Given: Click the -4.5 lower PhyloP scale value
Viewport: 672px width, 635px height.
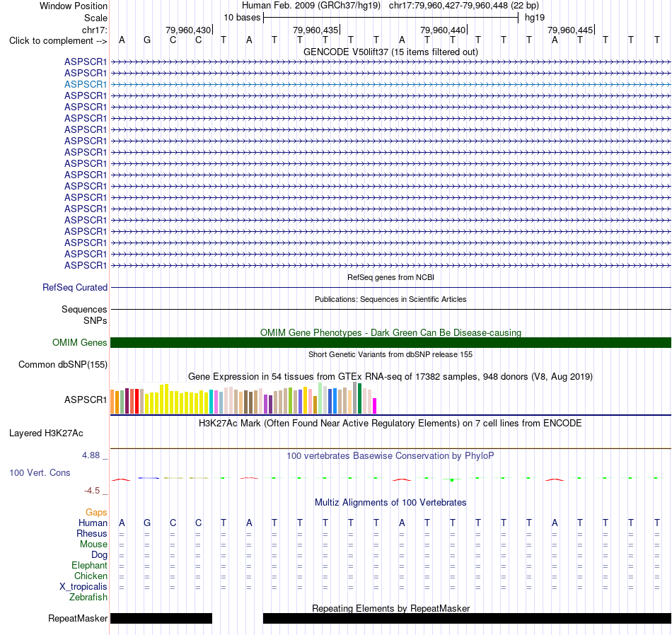Looking at the screenshot, I should [92, 491].
